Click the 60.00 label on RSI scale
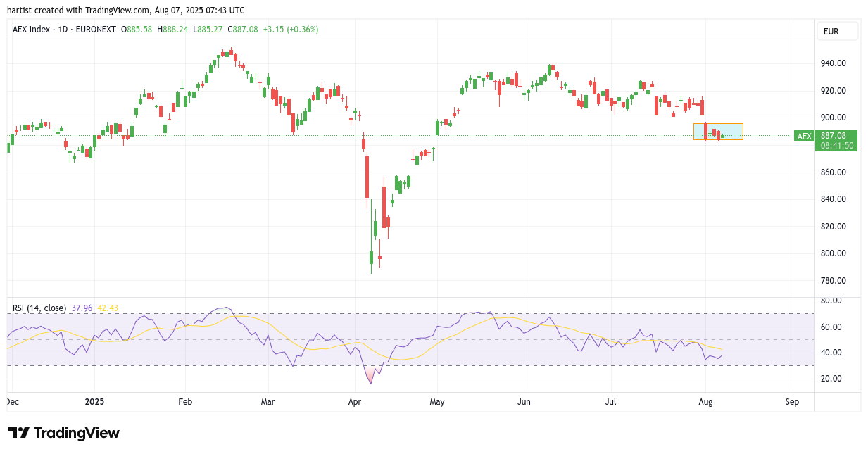 [831, 327]
